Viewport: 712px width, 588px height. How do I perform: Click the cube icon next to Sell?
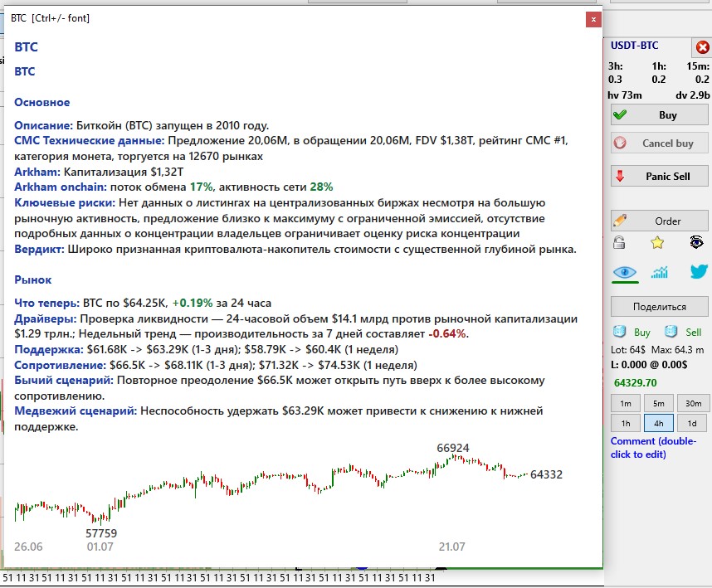pos(671,332)
